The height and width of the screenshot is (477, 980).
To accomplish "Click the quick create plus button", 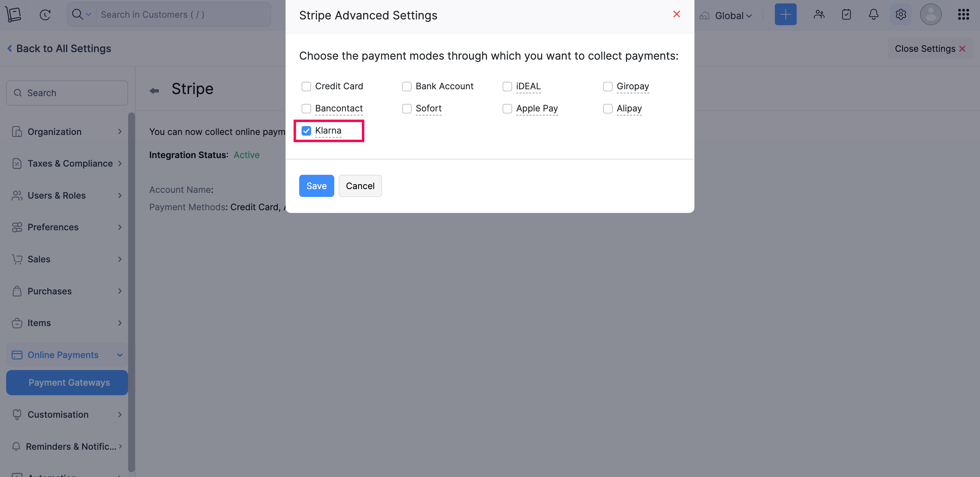I will point(785,15).
